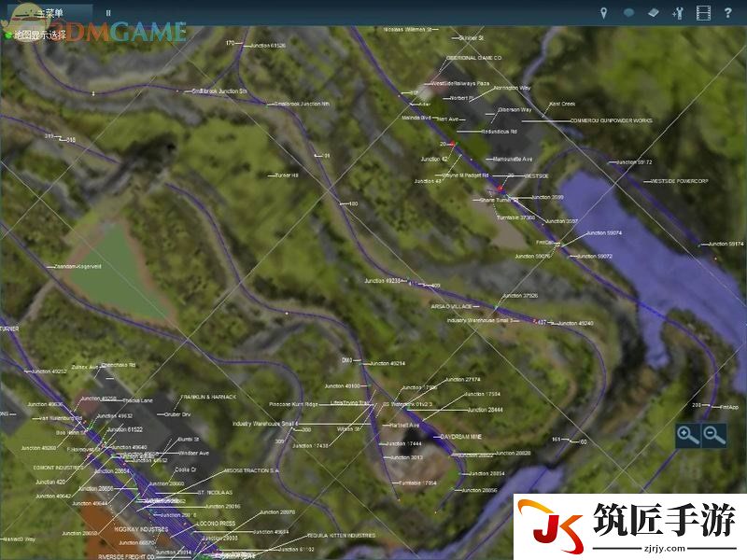747x560 pixels.
Task: Click the Kent Creek label
Action: pyautogui.click(x=562, y=104)
